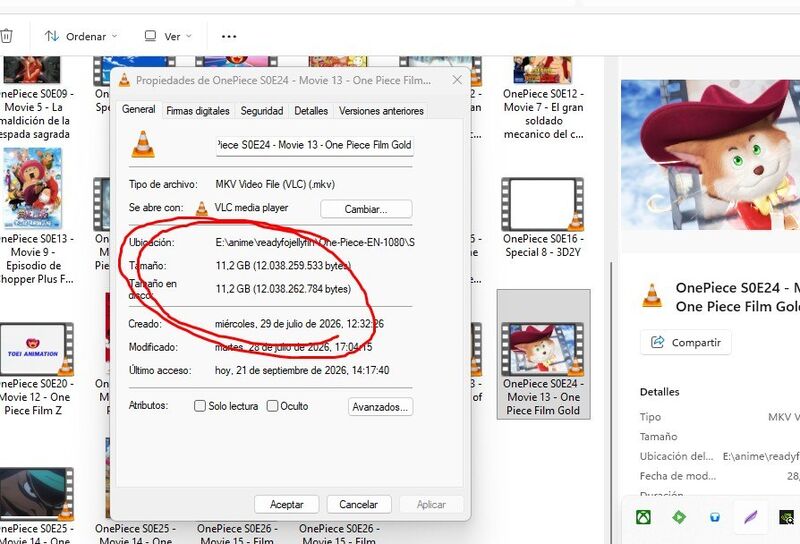Image resolution: width=800 pixels, height=544 pixels.
Task: Open the Ordenar sort dropdown
Action: (x=81, y=36)
